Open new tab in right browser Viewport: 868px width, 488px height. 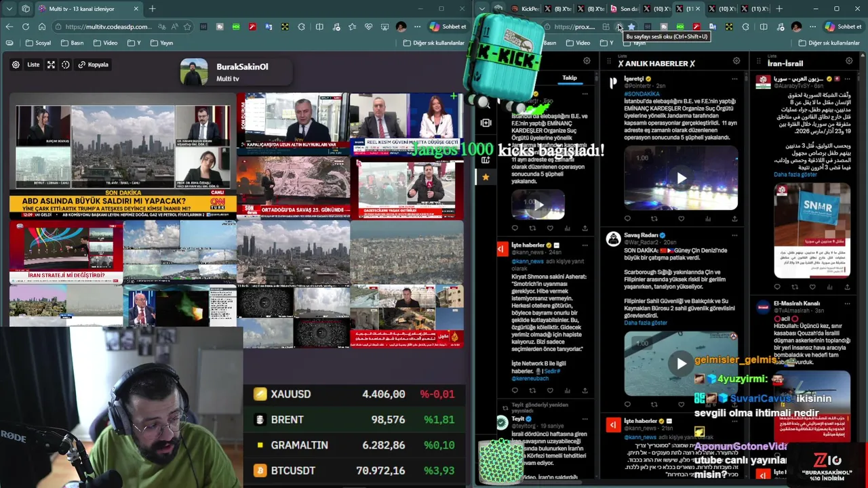[x=779, y=9]
